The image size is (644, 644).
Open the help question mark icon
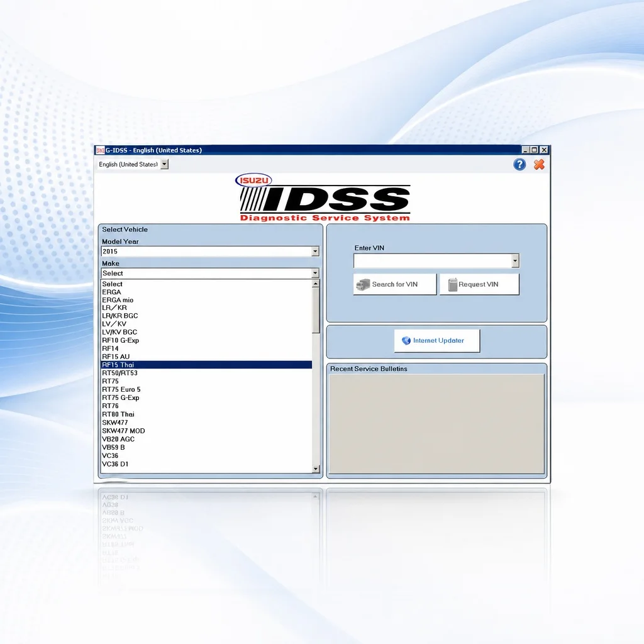[x=519, y=165]
